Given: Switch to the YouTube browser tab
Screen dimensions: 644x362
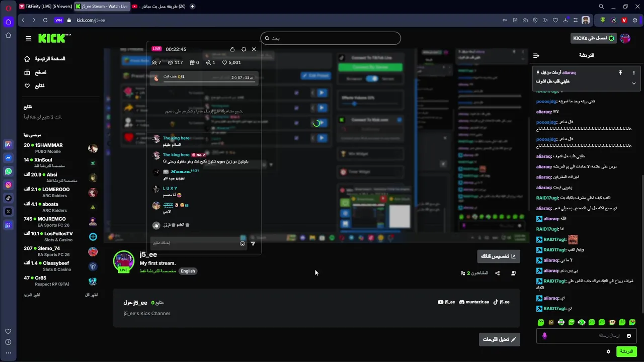Looking at the screenshot, I should pyautogui.click(x=158, y=7).
